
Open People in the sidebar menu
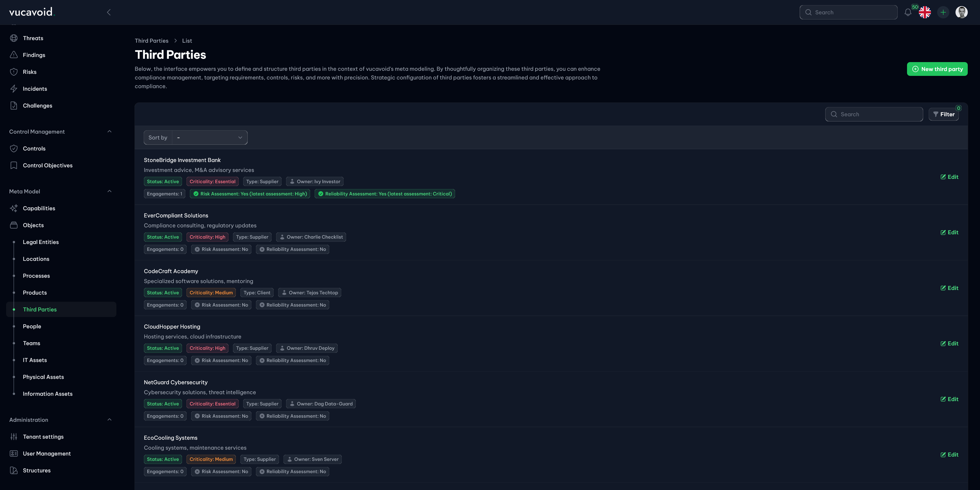32,326
